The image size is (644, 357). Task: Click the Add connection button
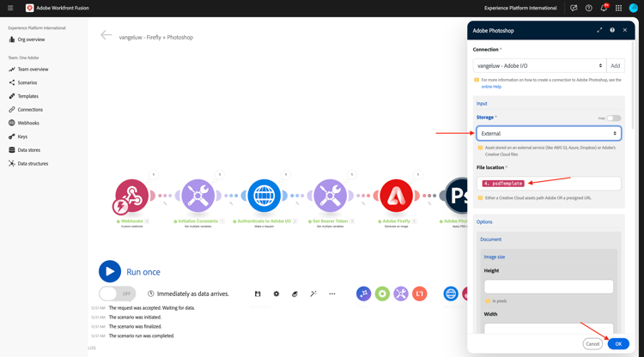(616, 66)
